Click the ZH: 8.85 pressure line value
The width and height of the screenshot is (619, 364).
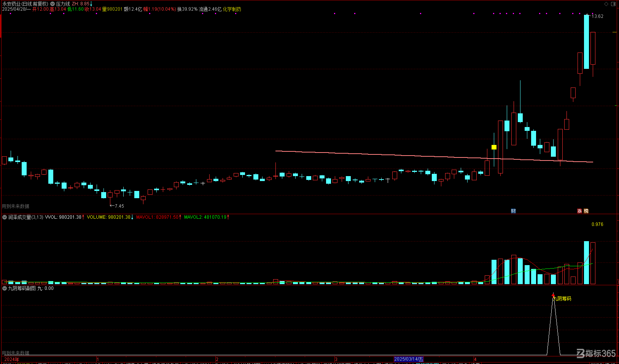click(81, 4)
